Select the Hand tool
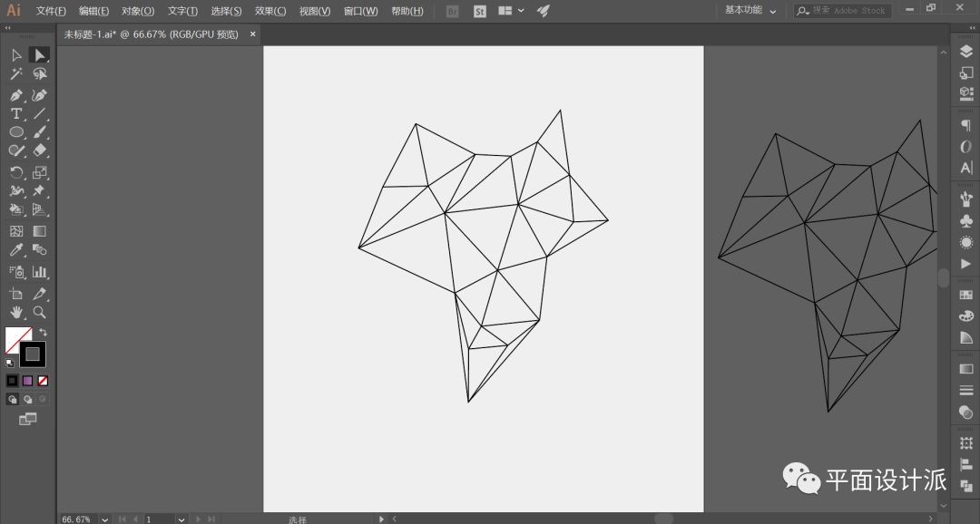Screen dimensions: 980x524 coord(16,312)
